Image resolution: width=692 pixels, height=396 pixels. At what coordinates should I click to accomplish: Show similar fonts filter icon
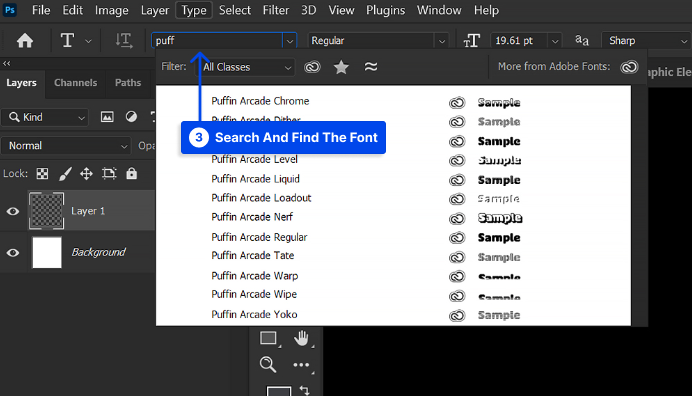[371, 67]
